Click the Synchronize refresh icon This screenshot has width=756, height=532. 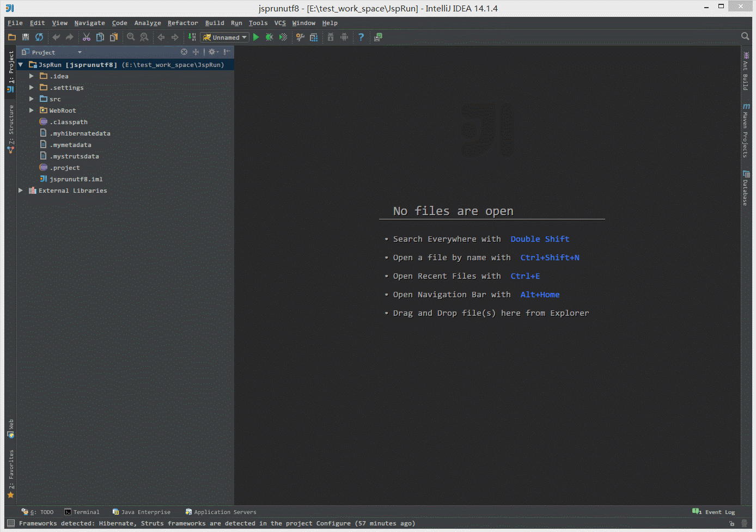click(39, 37)
